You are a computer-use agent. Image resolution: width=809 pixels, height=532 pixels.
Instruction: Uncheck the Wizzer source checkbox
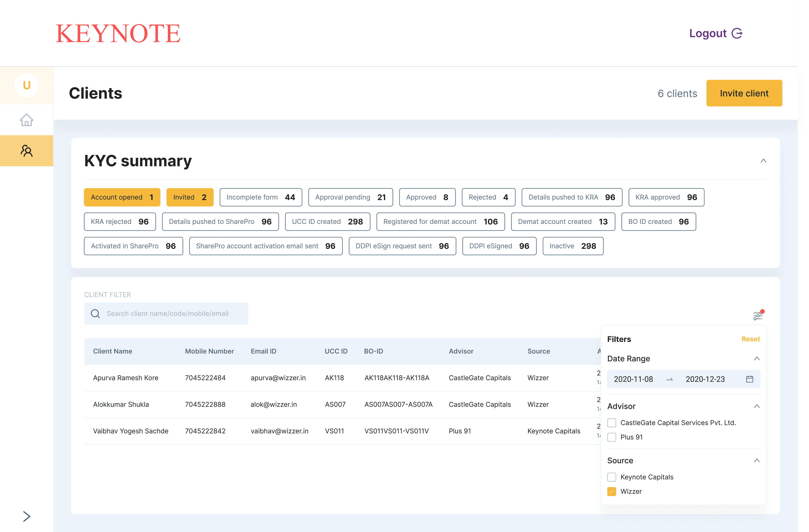[612, 491]
